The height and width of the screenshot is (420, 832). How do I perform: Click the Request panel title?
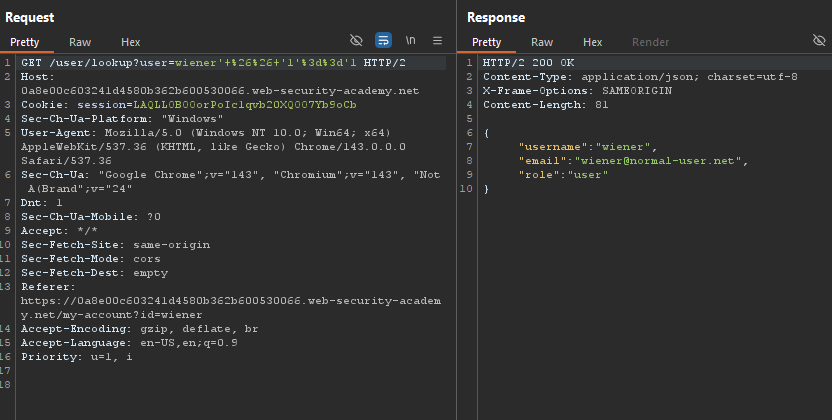(30, 18)
